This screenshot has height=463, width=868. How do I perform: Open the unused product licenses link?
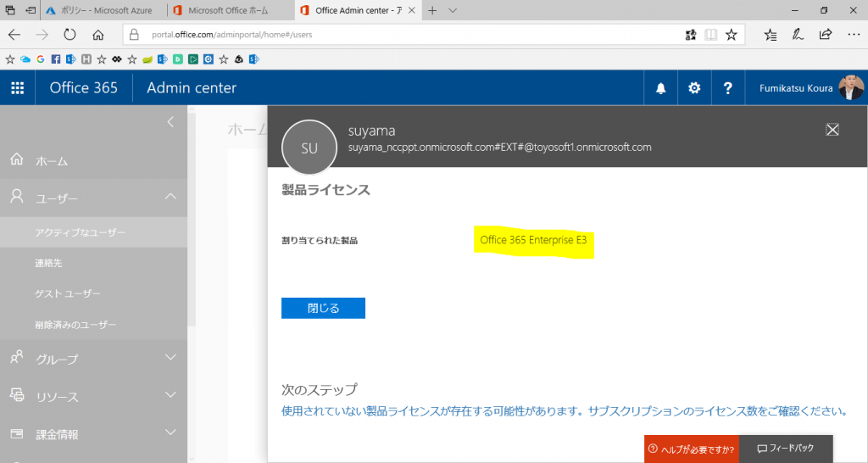(x=564, y=411)
